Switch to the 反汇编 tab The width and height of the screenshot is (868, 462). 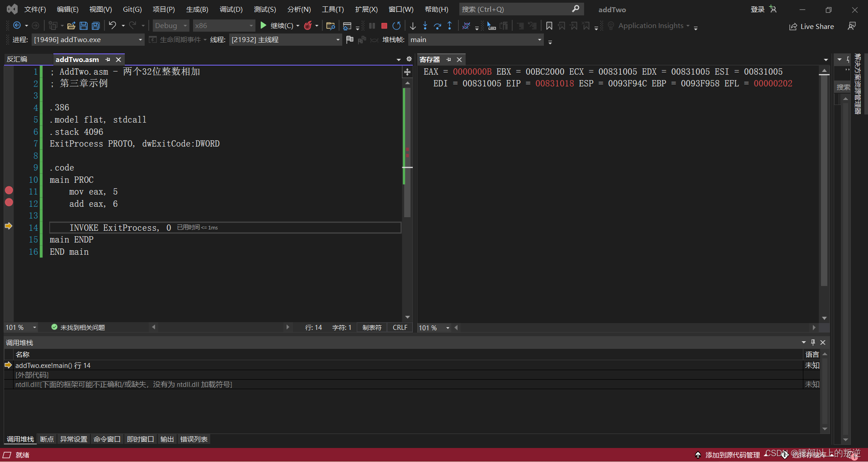17,59
